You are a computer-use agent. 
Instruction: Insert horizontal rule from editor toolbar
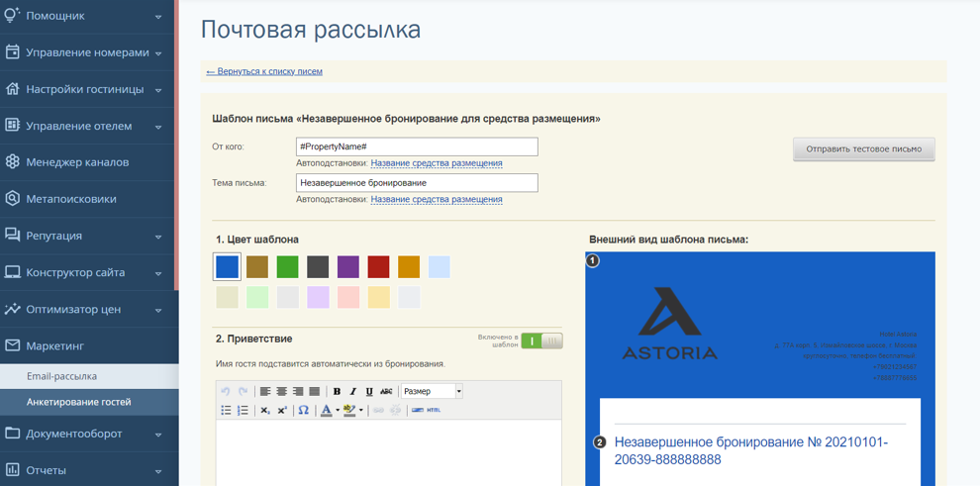point(418,411)
